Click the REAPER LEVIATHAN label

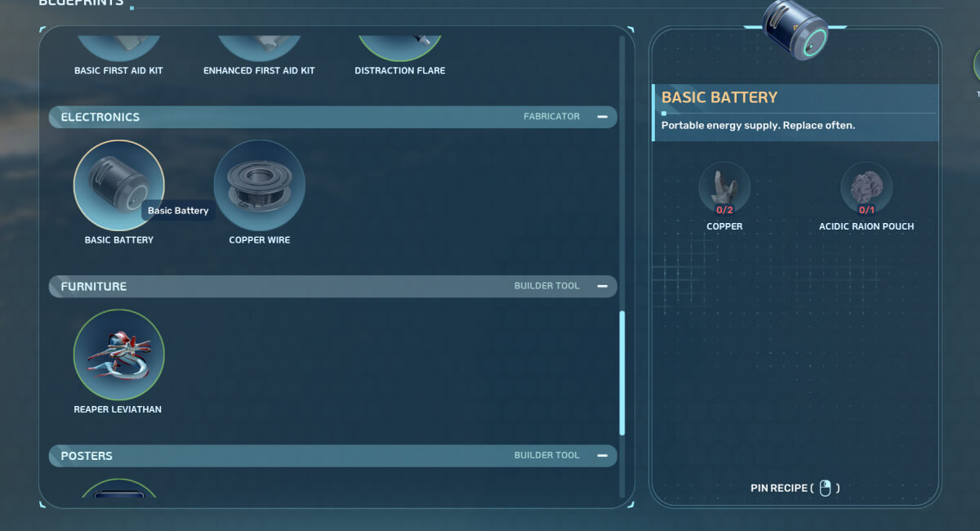pyautogui.click(x=118, y=409)
